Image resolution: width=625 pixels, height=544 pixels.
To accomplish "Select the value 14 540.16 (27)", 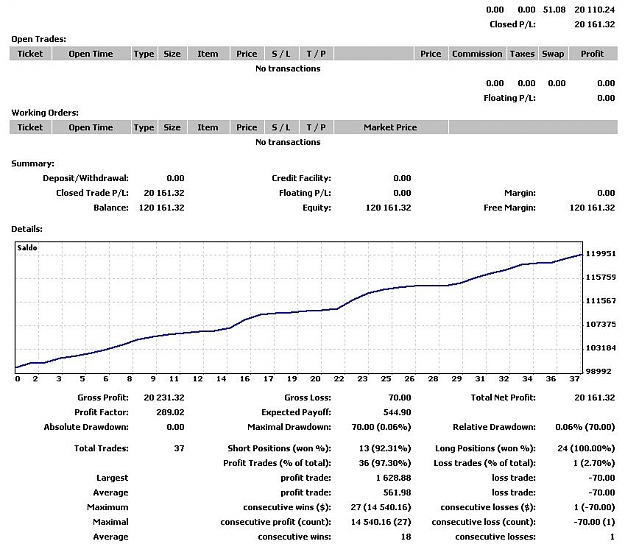I will (x=381, y=522).
